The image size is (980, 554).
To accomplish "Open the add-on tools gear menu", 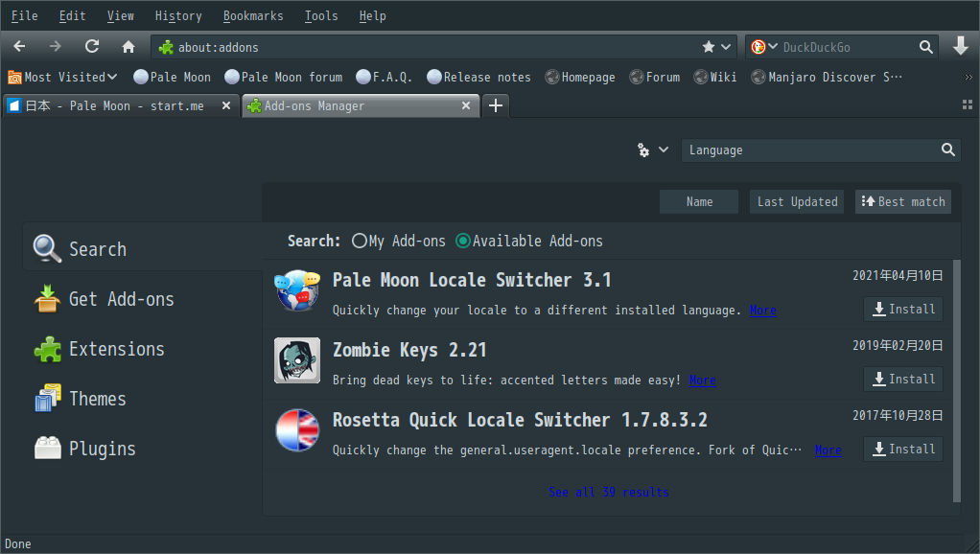I will pos(652,150).
